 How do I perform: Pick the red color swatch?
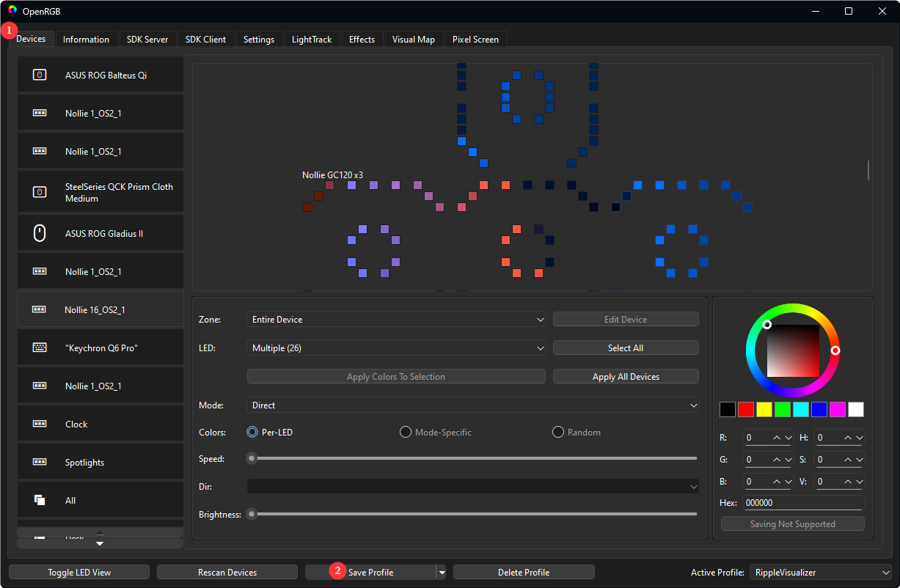point(746,409)
